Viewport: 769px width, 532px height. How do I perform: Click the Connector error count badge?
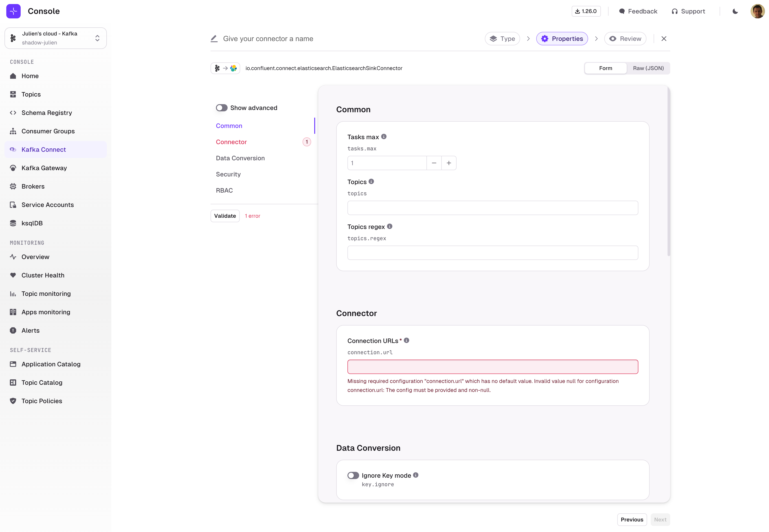[x=307, y=142]
